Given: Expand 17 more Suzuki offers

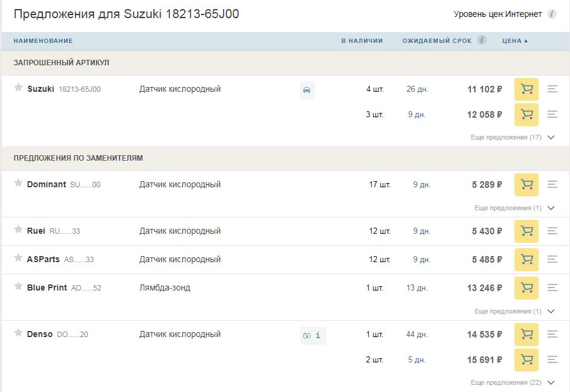Looking at the screenshot, I should [x=513, y=138].
